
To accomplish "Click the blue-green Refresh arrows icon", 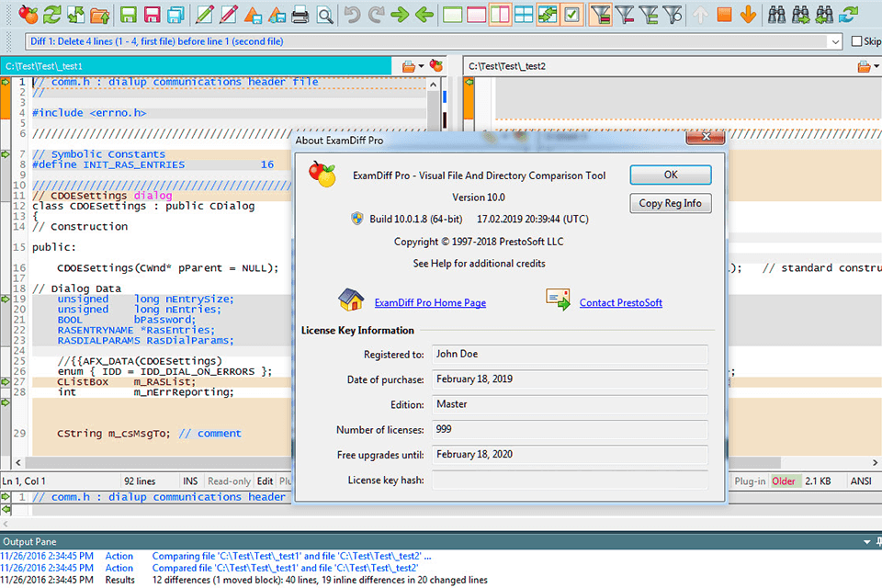I will pyautogui.click(x=848, y=15).
